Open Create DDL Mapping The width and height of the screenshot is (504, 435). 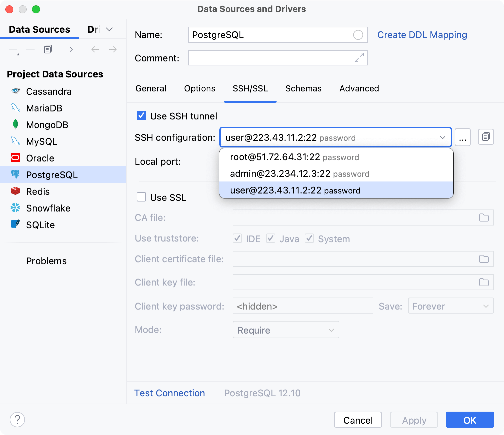coord(422,35)
